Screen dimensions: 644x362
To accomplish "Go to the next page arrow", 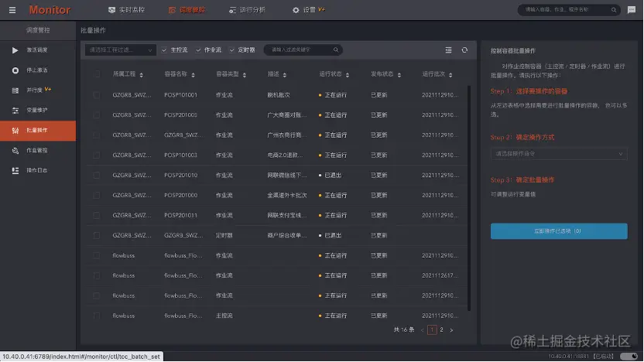I will coord(451,330).
